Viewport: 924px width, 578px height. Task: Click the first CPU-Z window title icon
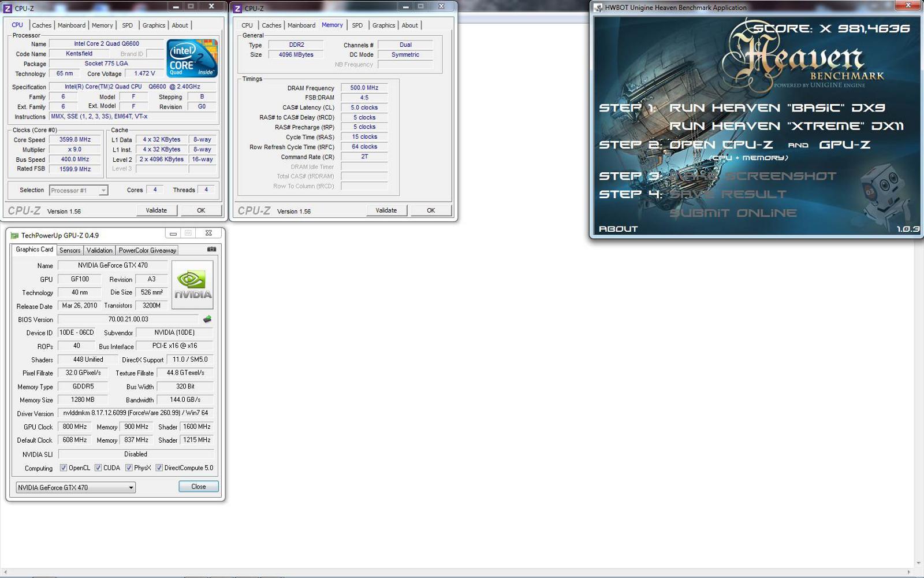tap(8, 8)
